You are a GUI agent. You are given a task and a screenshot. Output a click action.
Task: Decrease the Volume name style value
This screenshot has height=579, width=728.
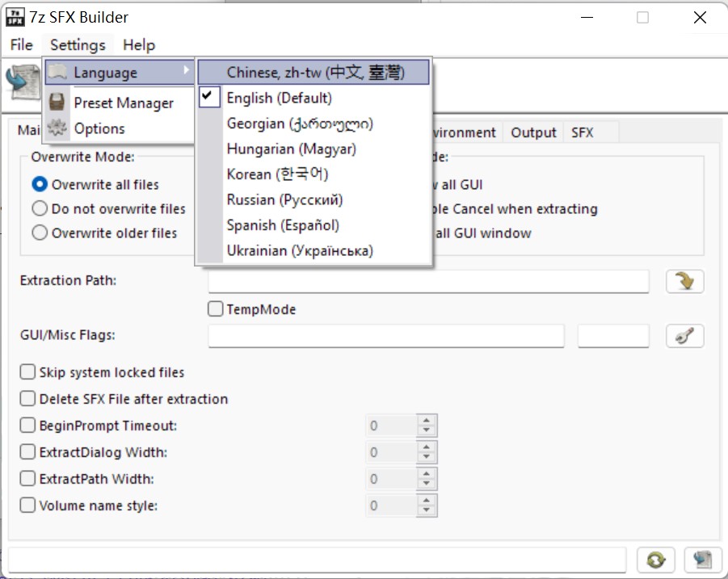click(x=426, y=511)
